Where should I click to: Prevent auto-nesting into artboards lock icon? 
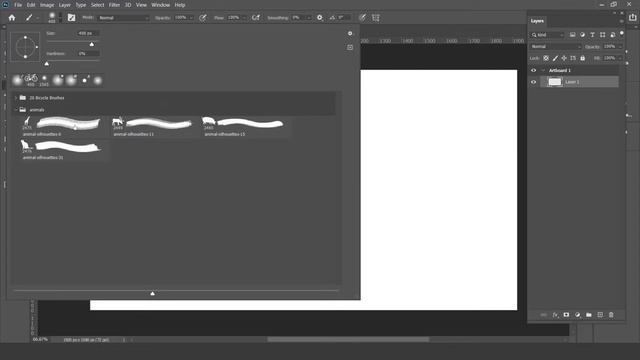(x=573, y=58)
